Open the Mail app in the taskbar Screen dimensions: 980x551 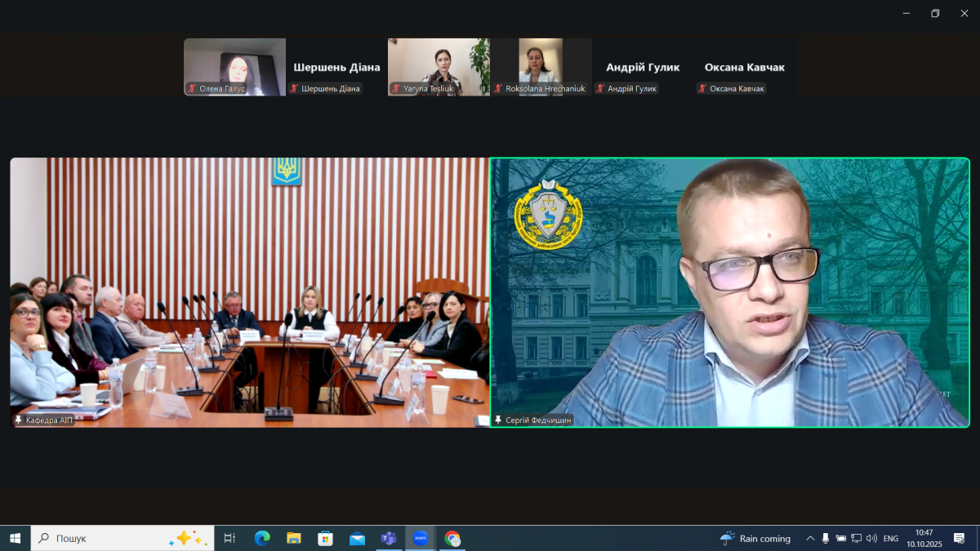click(357, 538)
